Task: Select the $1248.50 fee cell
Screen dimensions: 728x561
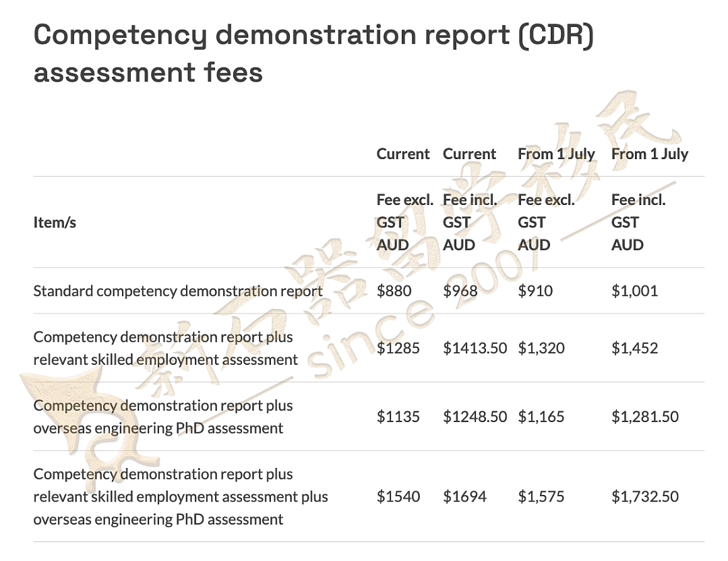Action: point(475,417)
